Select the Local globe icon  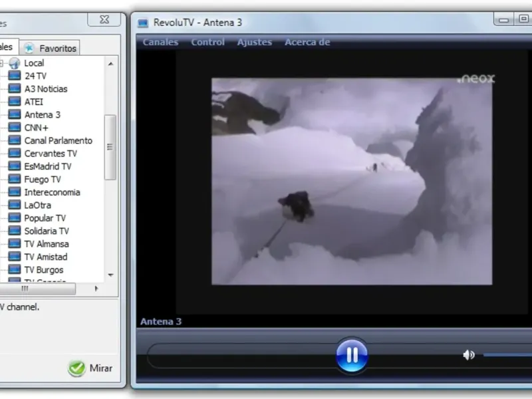click(14, 63)
